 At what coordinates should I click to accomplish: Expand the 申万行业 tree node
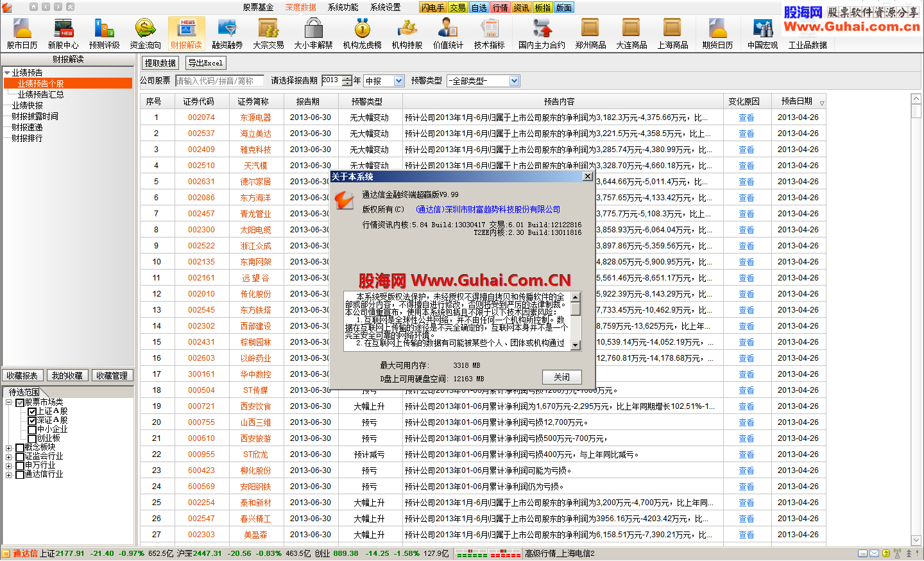click(9, 466)
